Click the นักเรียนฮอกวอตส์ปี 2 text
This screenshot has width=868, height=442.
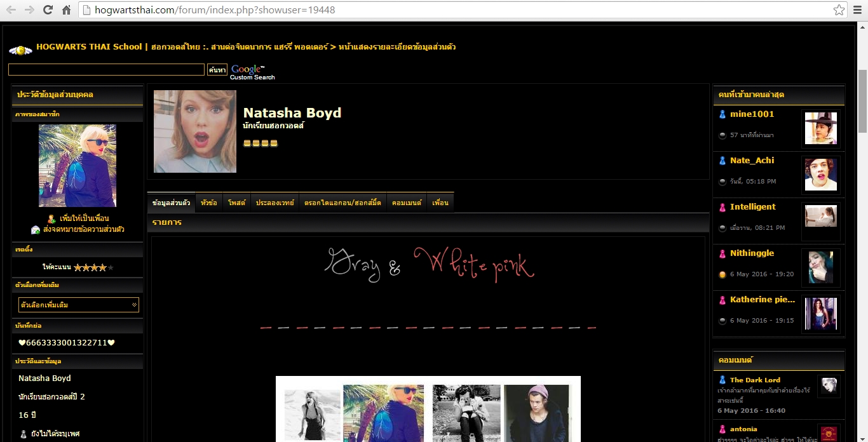click(51, 397)
